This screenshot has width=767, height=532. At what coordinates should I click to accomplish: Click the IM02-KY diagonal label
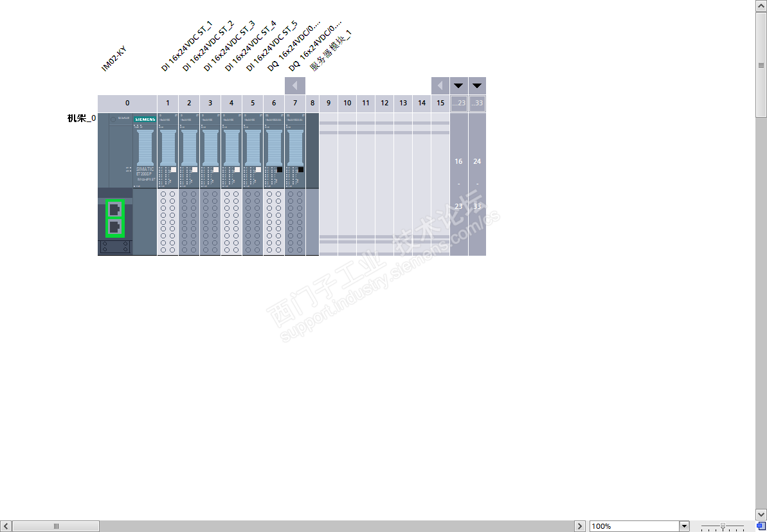point(114,59)
